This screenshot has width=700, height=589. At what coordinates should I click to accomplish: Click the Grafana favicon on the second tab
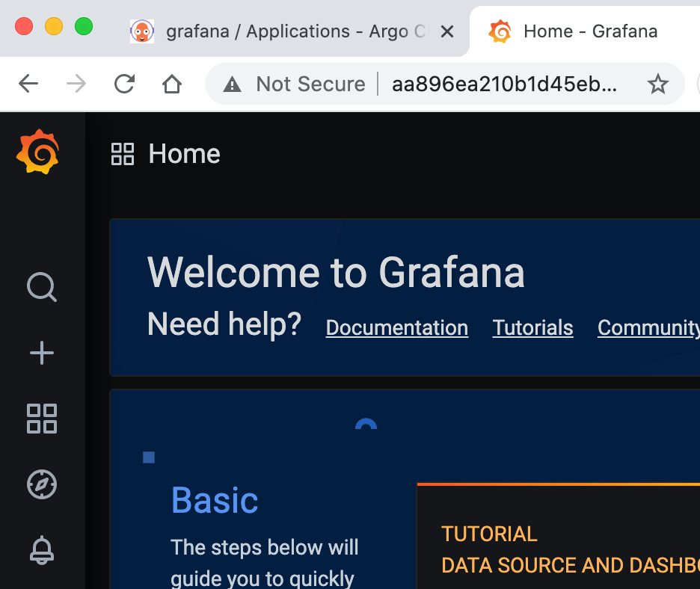click(500, 31)
